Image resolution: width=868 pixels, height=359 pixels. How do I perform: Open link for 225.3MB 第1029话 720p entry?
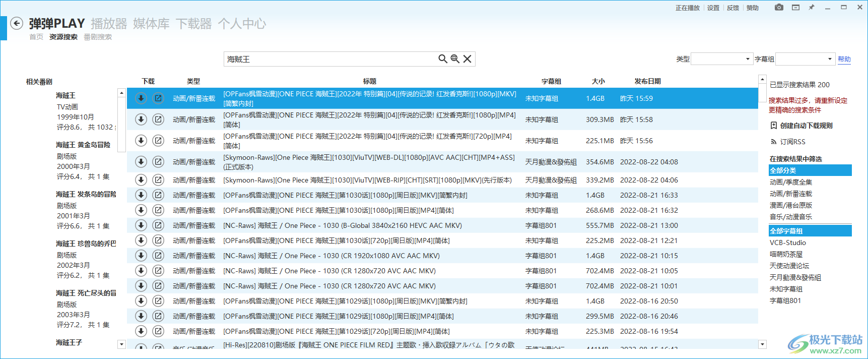(158, 331)
